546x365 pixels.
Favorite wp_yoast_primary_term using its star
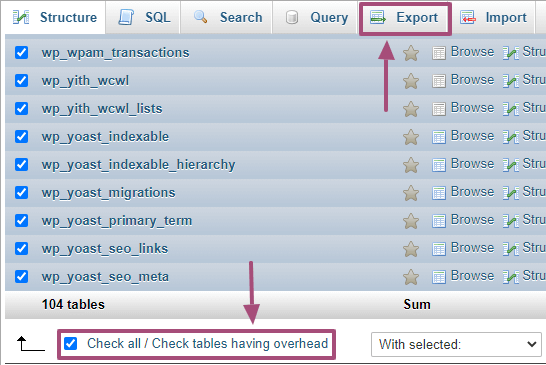point(411,221)
